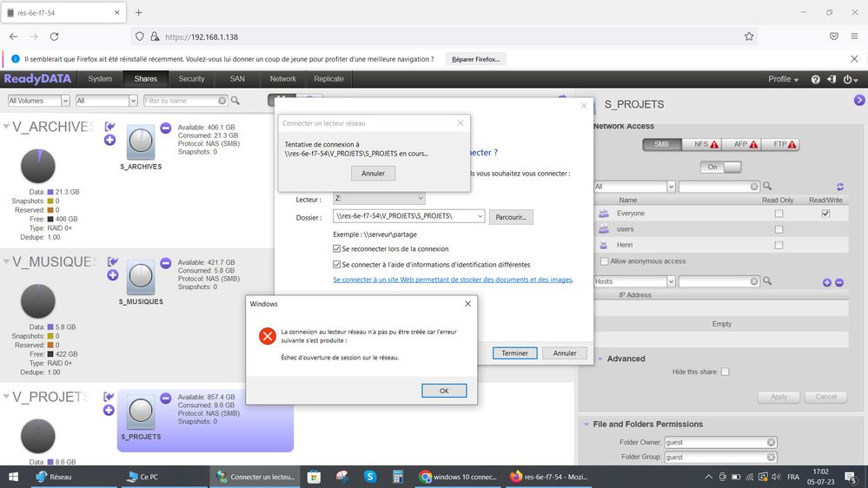Check Read Only for Everyone

pyautogui.click(x=779, y=214)
